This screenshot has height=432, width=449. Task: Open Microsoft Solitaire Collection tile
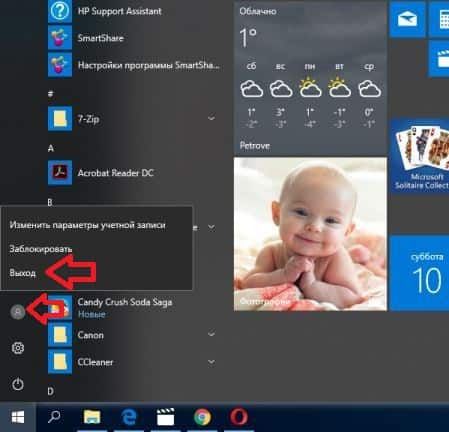[420, 156]
